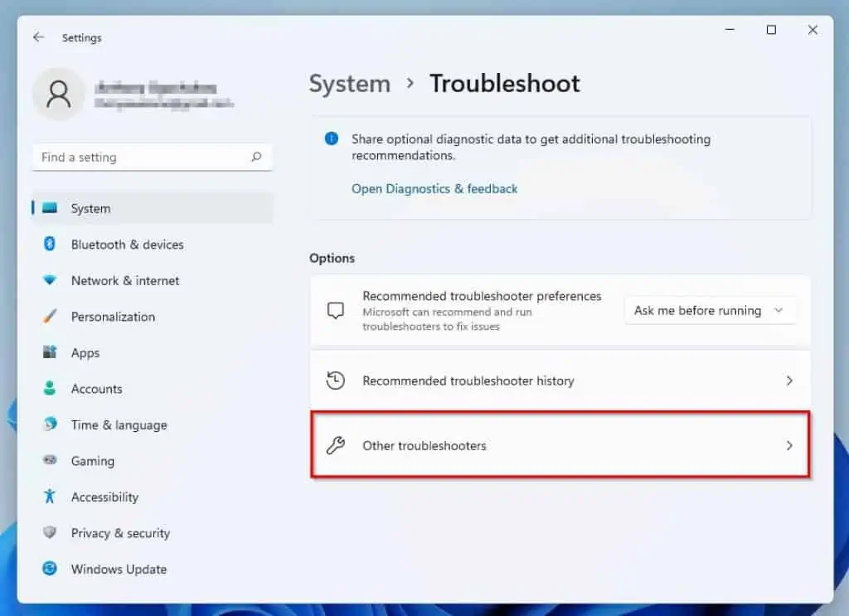Click the Windows Update sync icon
The image size is (849, 616).
pos(49,569)
